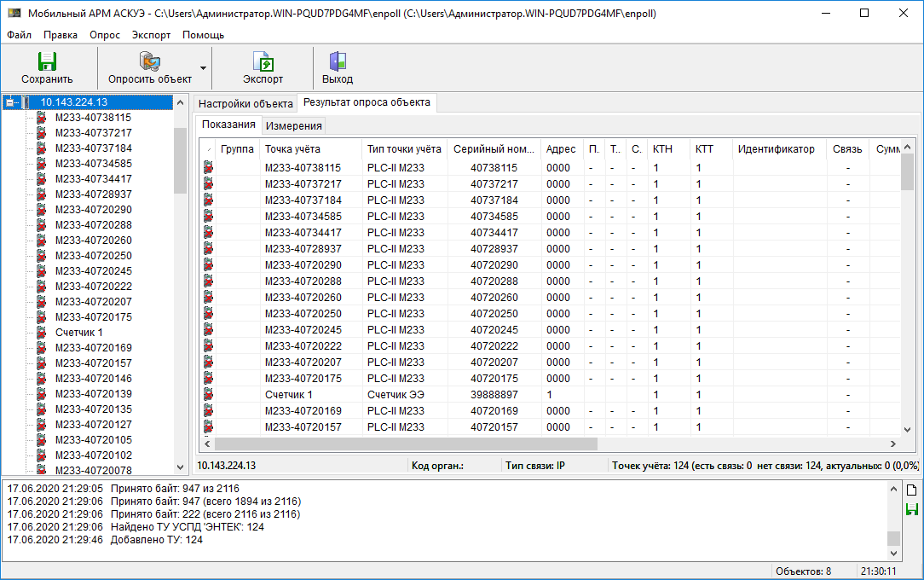Click meter icon of tree item M233-40720105

(x=41, y=440)
